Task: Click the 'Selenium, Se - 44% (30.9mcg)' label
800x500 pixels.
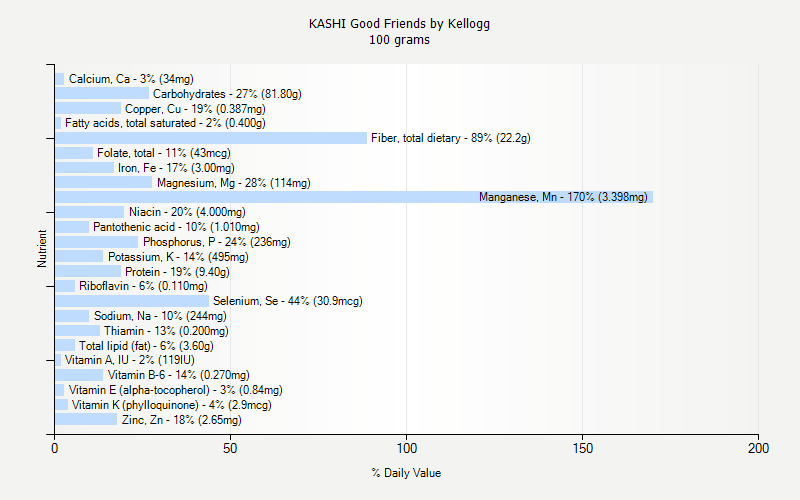Action: click(288, 301)
